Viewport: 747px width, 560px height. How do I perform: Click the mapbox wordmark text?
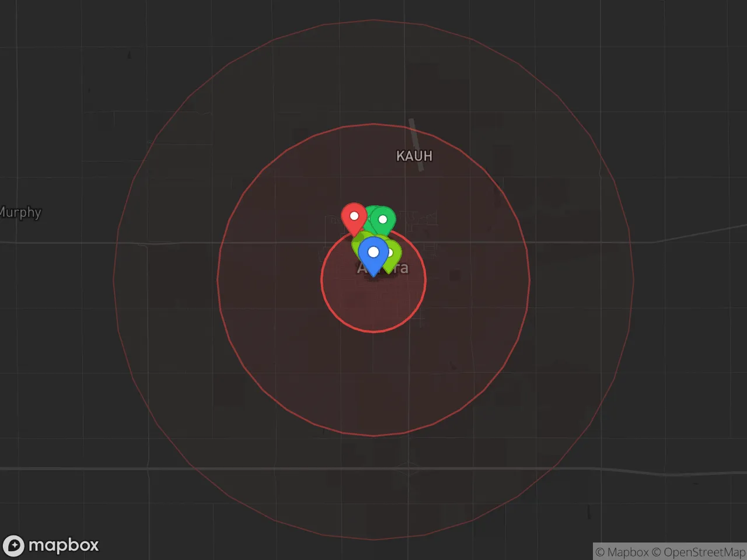tap(64, 545)
